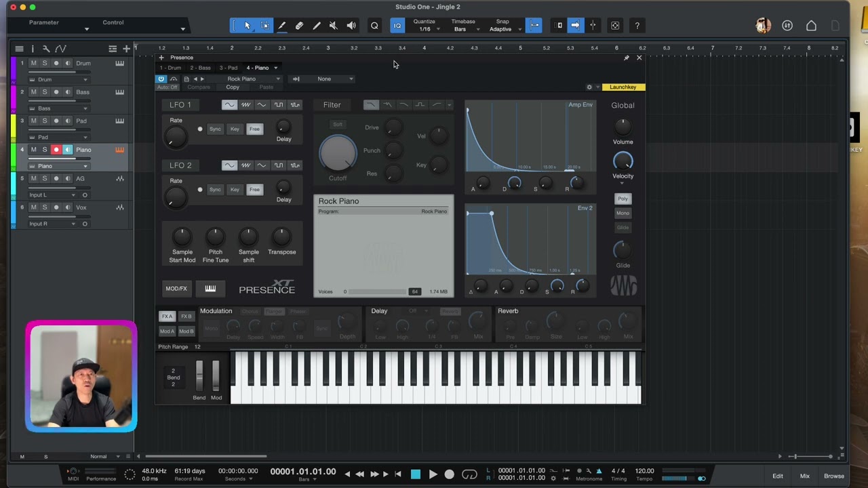Switch to the 2 - Bass instrument tab

(200, 68)
